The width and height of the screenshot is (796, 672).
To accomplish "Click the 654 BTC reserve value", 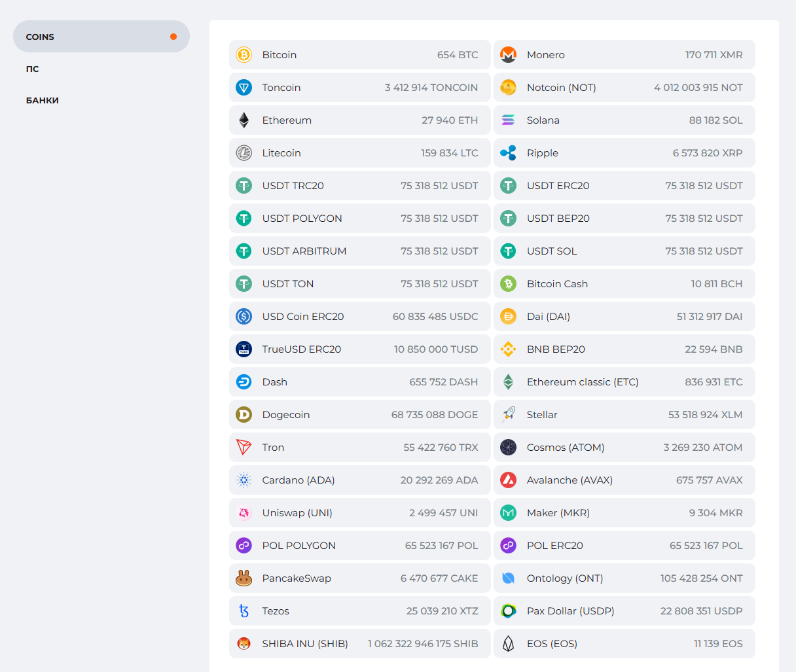I will 458,55.
